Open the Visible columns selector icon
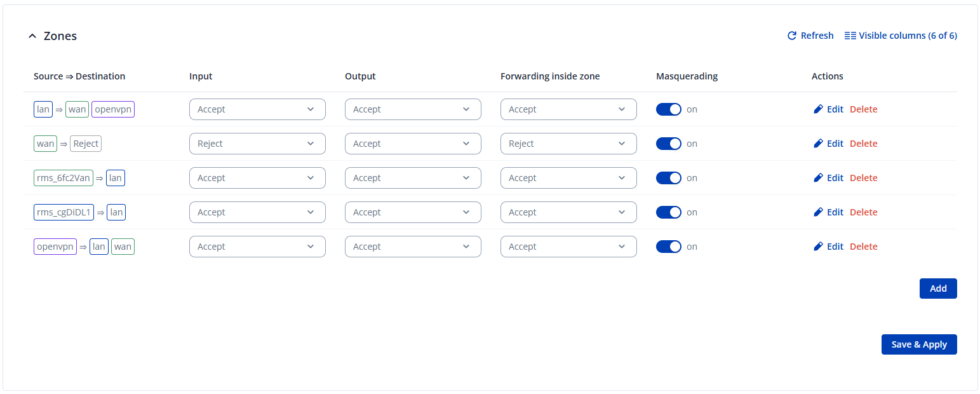Screen dimensions: 980x394 pyautogui.click(x=850, y=36)
